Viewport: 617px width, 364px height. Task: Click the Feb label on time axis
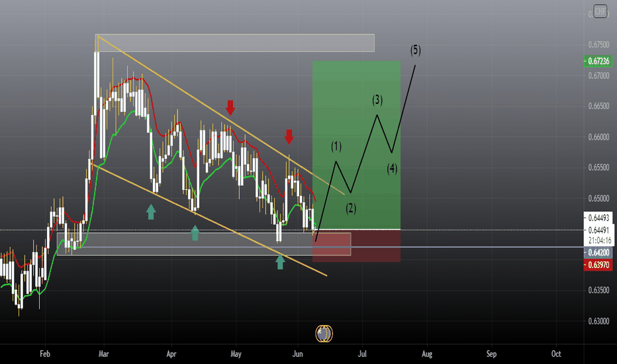45,354
